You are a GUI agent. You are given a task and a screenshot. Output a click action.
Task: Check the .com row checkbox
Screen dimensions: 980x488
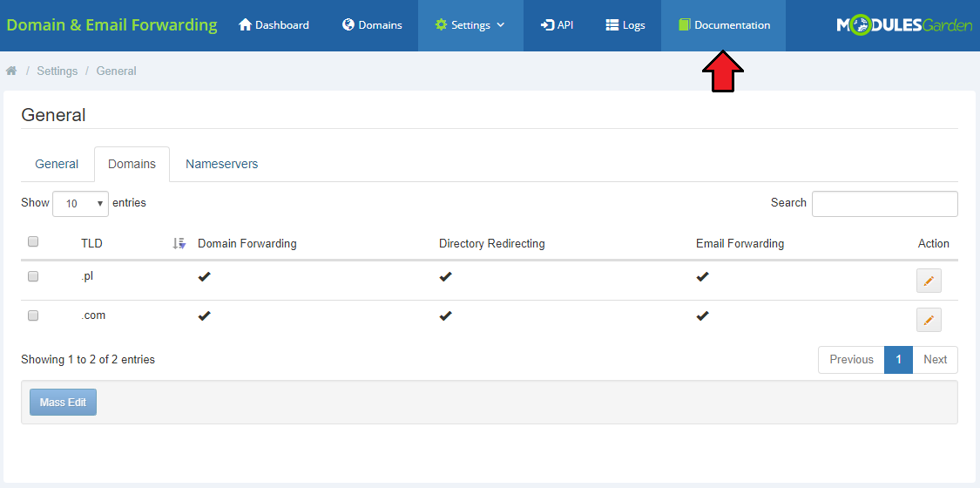click(33, 315)
